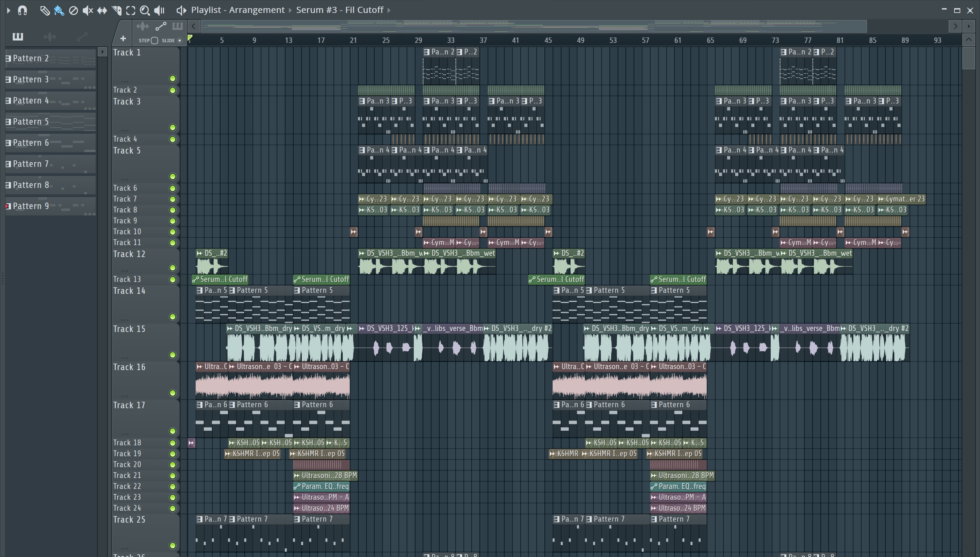This screenshot has height=557, width=980.
Task: Toggle the SLIDE radio button
Action: [180, 41]
